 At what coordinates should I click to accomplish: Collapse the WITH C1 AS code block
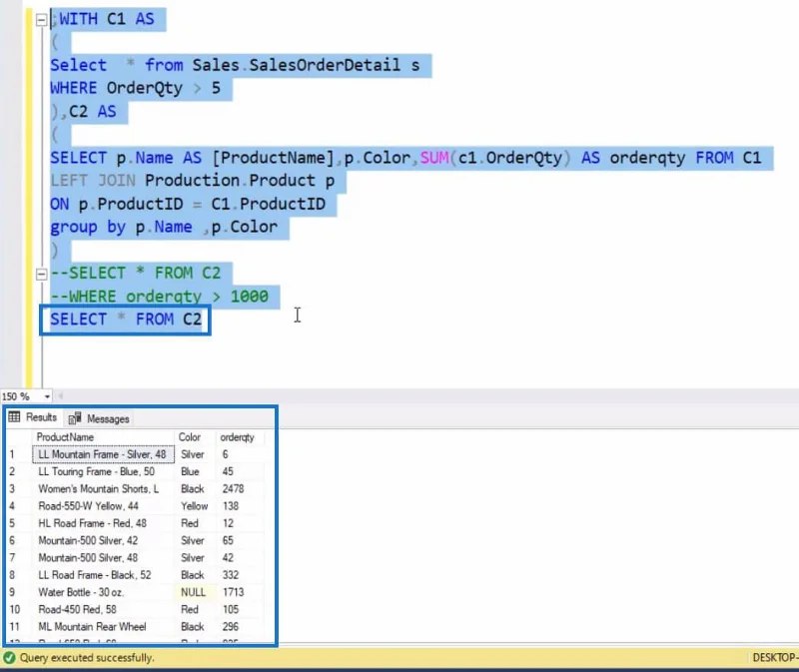click(41, 20)
